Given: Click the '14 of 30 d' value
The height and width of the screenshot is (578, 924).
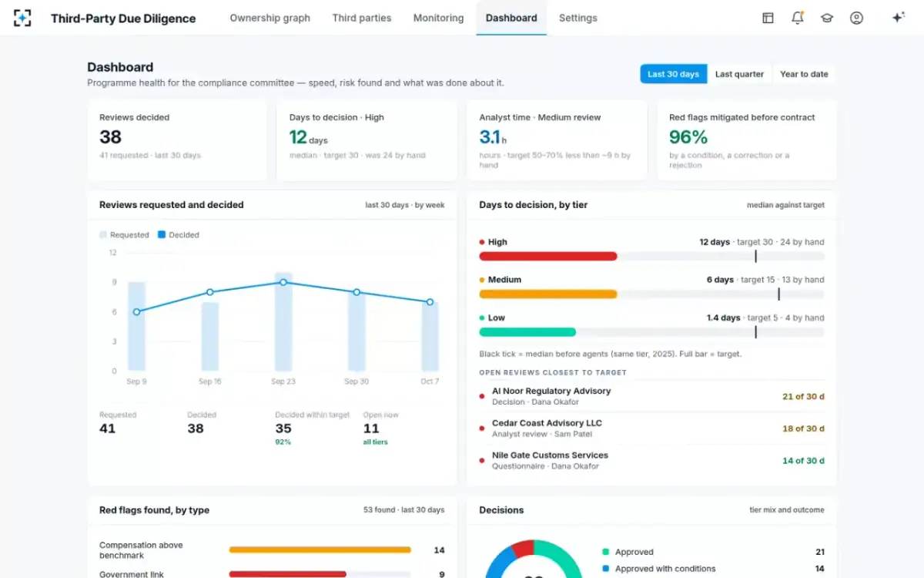Looking at the screenshot, I should pyautogui.click(x=803, y=461).
